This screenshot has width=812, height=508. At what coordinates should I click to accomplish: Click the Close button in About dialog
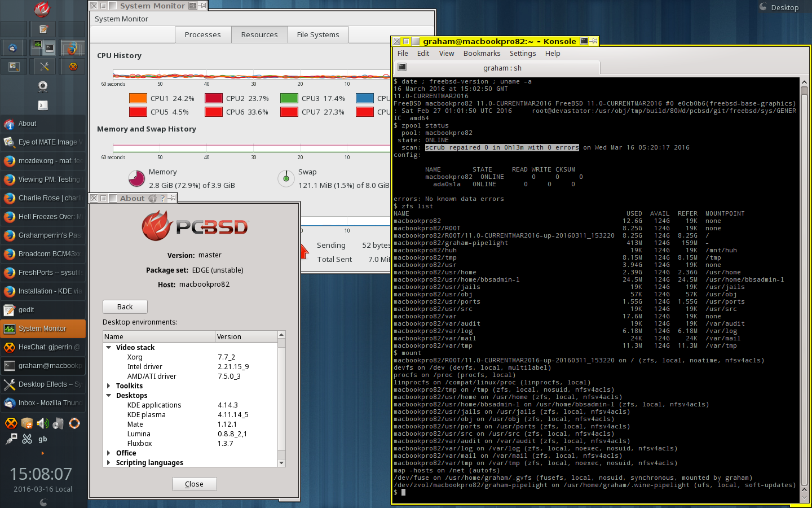[x=194, y=484]
